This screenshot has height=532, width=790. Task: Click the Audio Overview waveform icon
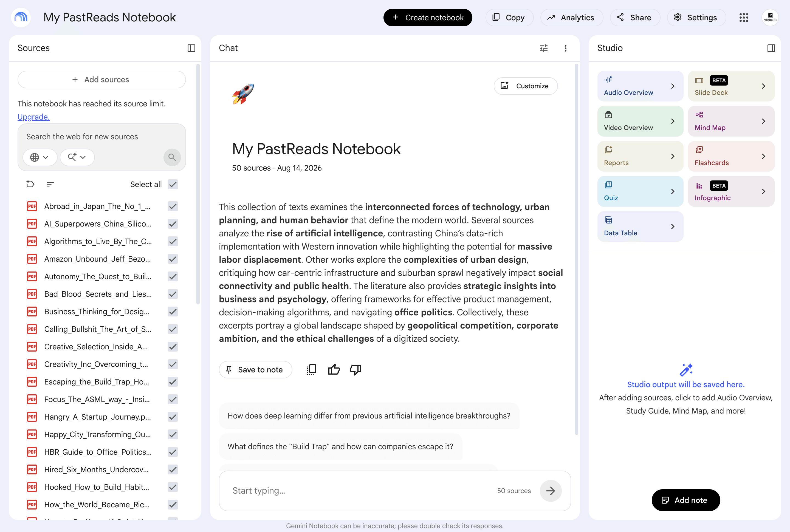[608, 80]
